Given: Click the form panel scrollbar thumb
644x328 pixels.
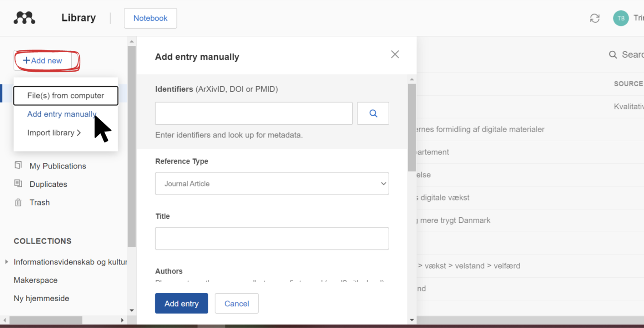Looking at the screenshot, I should (412, 127).
